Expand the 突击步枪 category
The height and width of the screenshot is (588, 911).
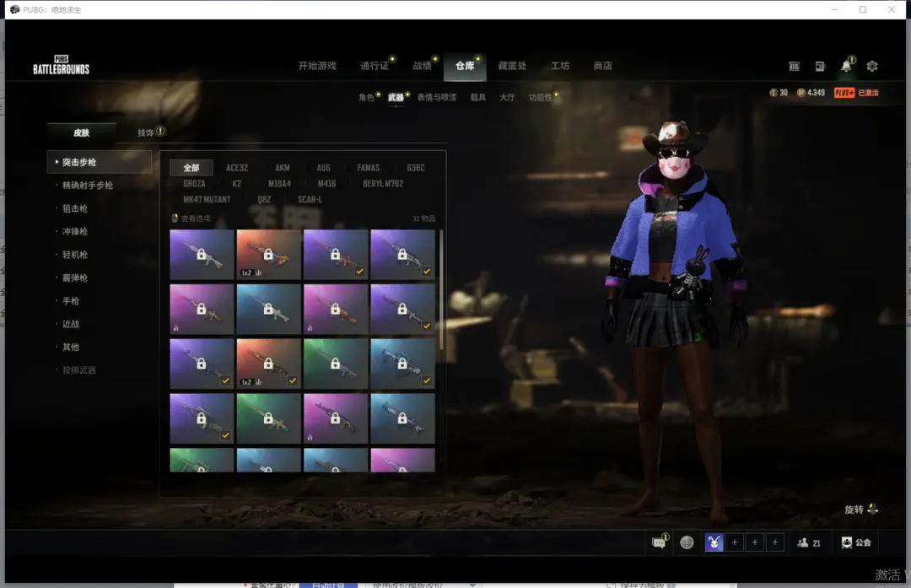pos(100,162)
